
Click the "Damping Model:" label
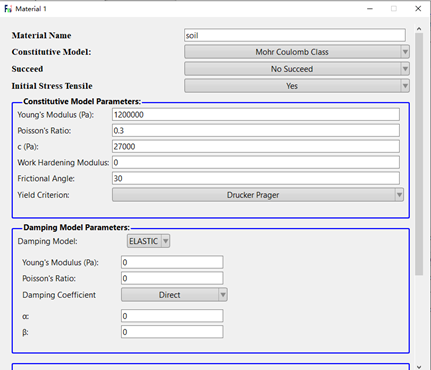pyautogui.click(x=47, y=241)
